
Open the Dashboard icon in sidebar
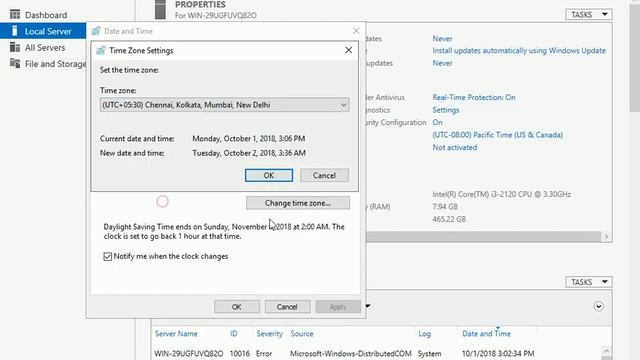15,15
